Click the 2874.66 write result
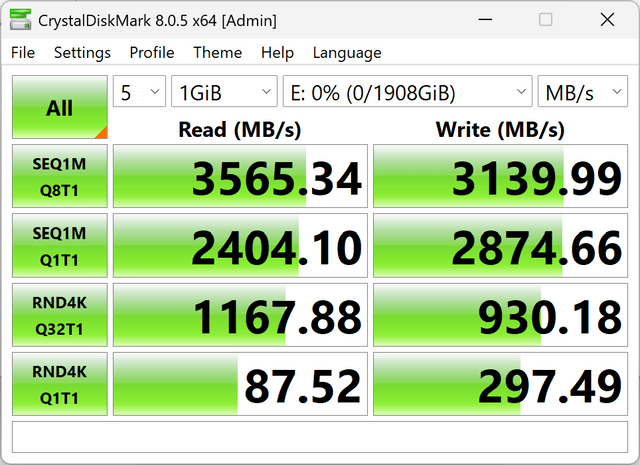 (500, 245)
